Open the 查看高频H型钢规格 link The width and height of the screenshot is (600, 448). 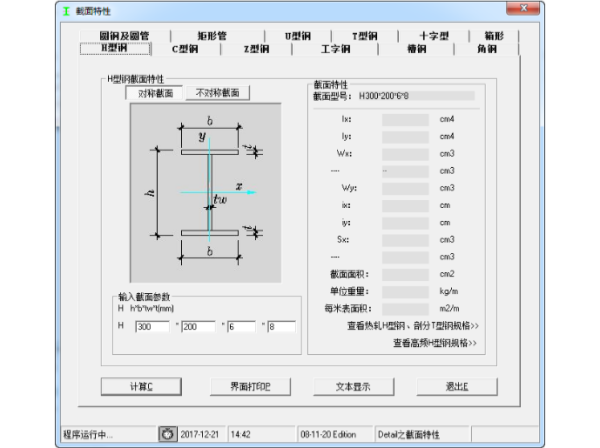[x=434, y=343]
